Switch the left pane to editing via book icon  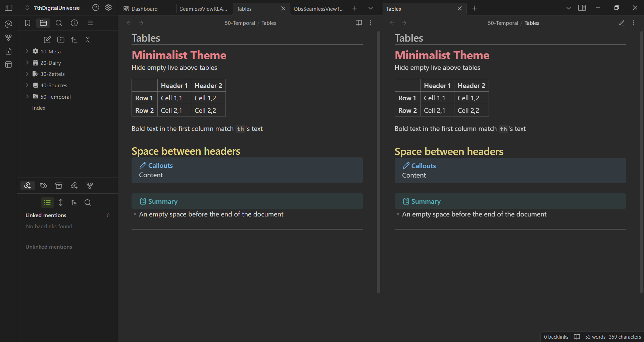coord(359,23)
